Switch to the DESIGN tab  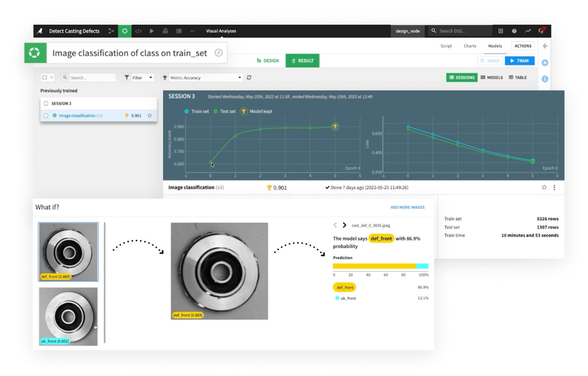[268, 60]
